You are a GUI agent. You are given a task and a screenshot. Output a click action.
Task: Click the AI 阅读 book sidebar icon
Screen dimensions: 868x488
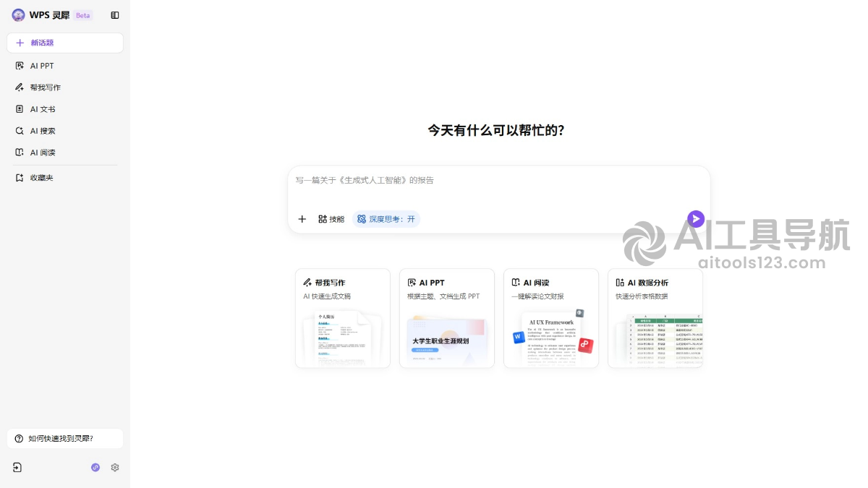tap(20, 153)
